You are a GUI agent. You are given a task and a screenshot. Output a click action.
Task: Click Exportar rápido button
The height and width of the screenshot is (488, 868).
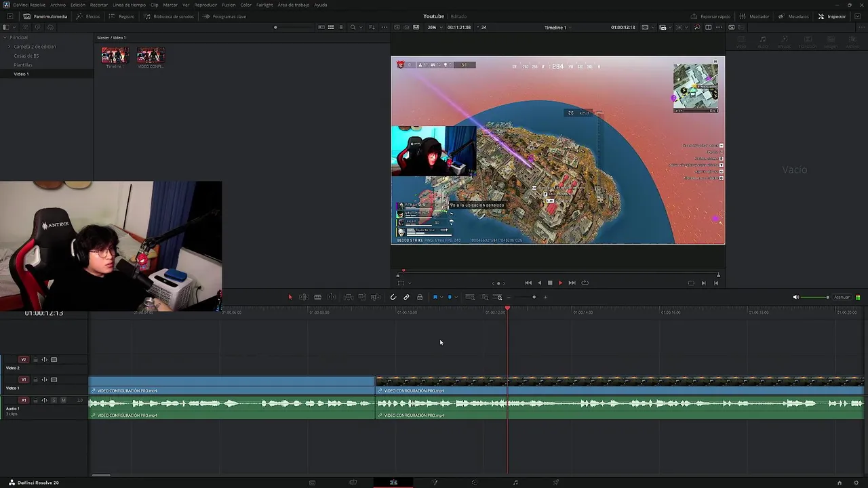(711, 16)
